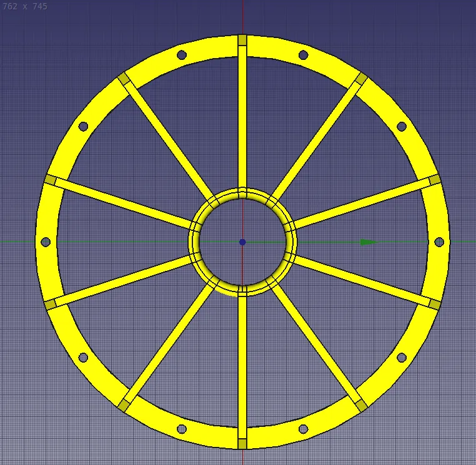The width and height of the screenshot is (476, 465).
Task: Click the spoke tenon at the rim's bottom
Action: click(x=242, y=444)
